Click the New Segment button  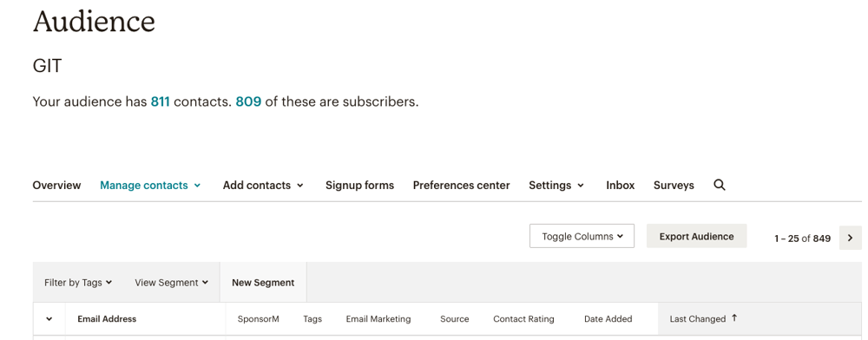point(263,283)
